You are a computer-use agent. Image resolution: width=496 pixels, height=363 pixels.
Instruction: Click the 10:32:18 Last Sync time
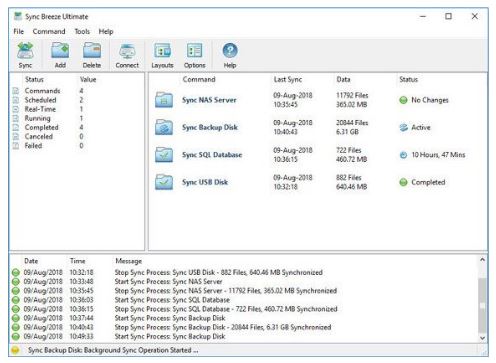point(285,187)
